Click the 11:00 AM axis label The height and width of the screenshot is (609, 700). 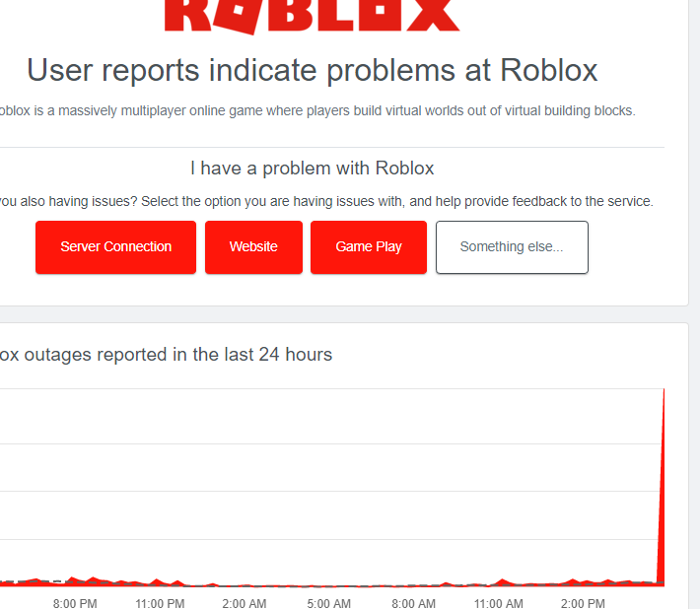click(x=498, y=604)
